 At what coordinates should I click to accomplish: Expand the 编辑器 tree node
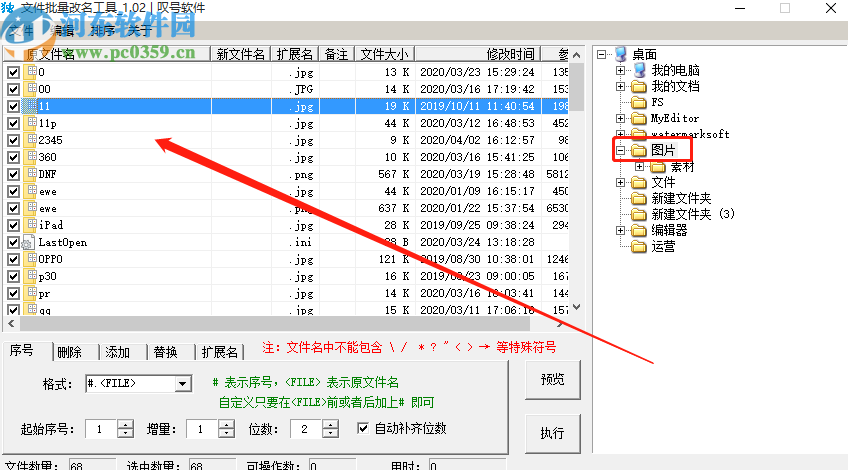coord(620,230)
